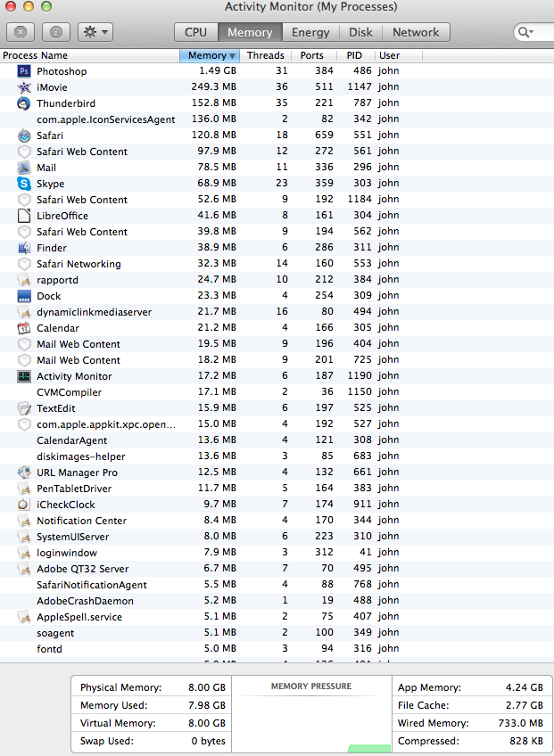The height and width of the screenshot is (756, 554).
Task: Click the Notification Center icon
Action: point(24,521)
